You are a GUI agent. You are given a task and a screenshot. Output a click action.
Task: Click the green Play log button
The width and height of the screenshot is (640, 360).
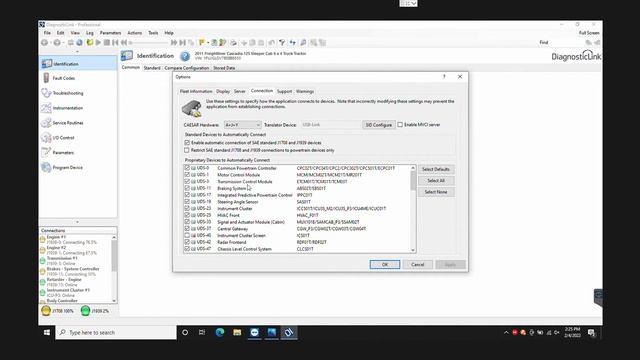coord(98,42)
